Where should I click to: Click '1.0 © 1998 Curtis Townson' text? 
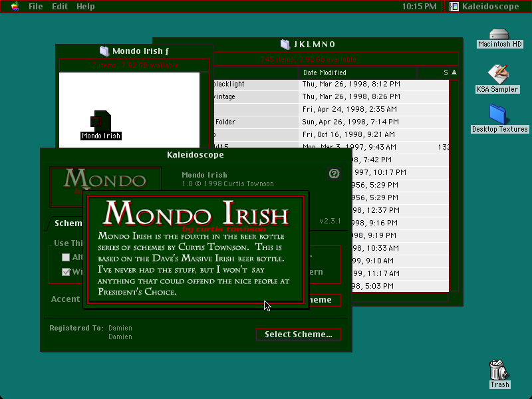coord(227,184)
